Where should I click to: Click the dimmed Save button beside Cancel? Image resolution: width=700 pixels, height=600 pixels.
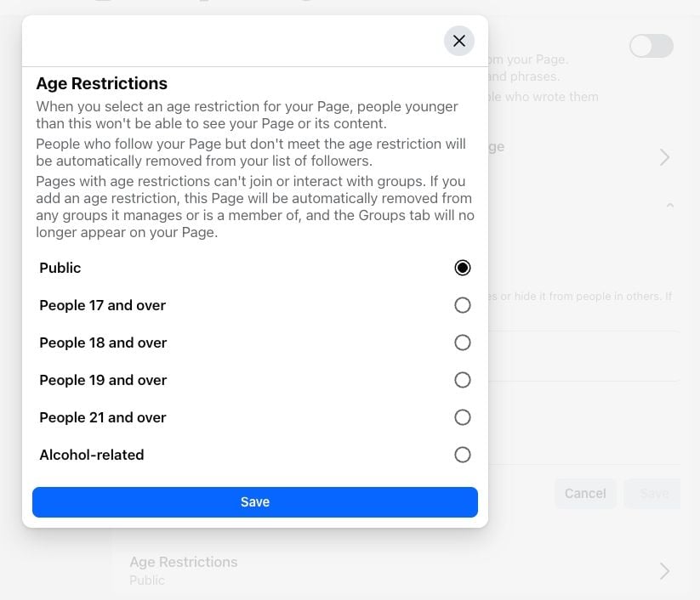[x=653, y=493]
